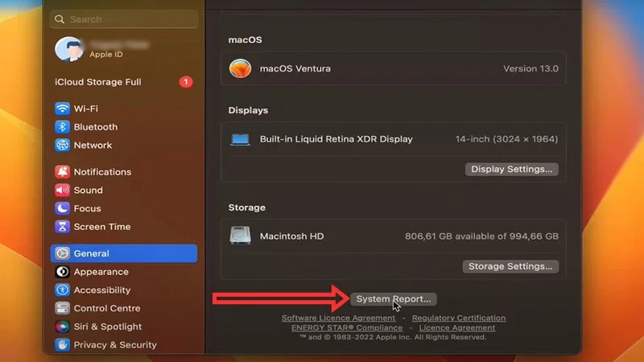Open Appearance label
644x362 pixels.
(101, 272)
